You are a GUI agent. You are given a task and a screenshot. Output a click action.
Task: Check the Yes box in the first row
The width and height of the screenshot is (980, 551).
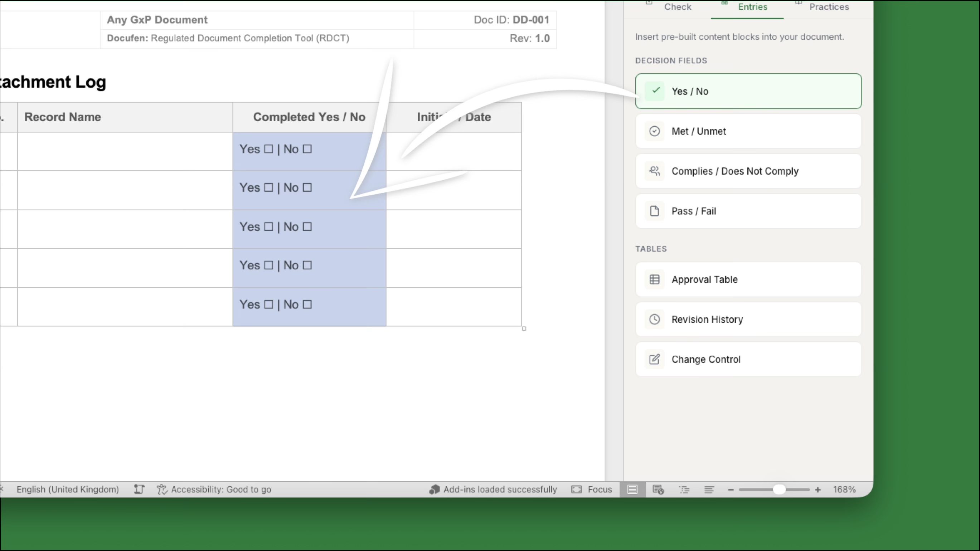pyautogui.click(x=268, y=149)
